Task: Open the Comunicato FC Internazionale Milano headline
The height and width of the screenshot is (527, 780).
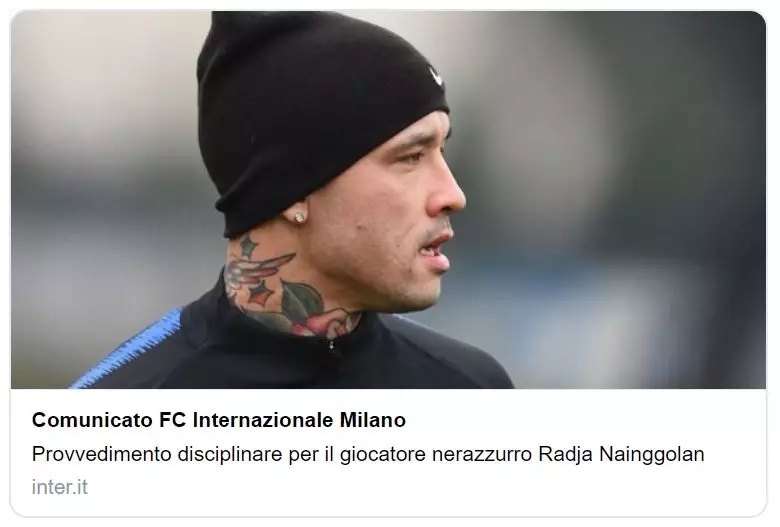Action: point(218,420)
